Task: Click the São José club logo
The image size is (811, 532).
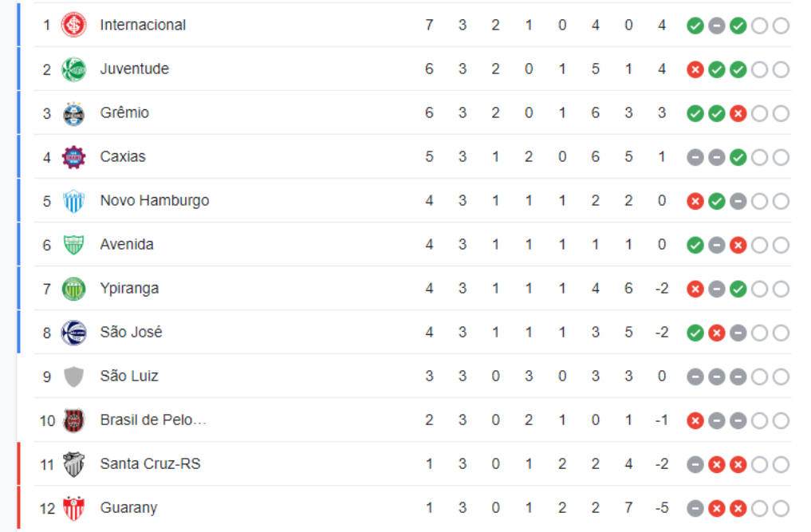Action: tap(73, 332)
